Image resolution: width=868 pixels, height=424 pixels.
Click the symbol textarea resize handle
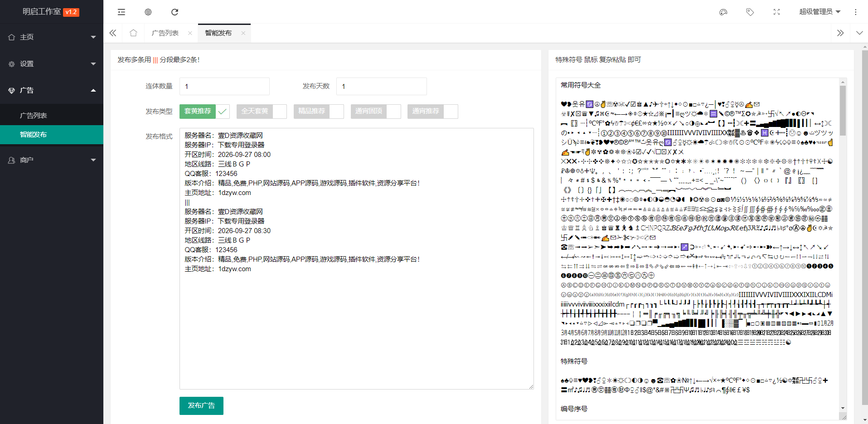click(x=843, y=416)
